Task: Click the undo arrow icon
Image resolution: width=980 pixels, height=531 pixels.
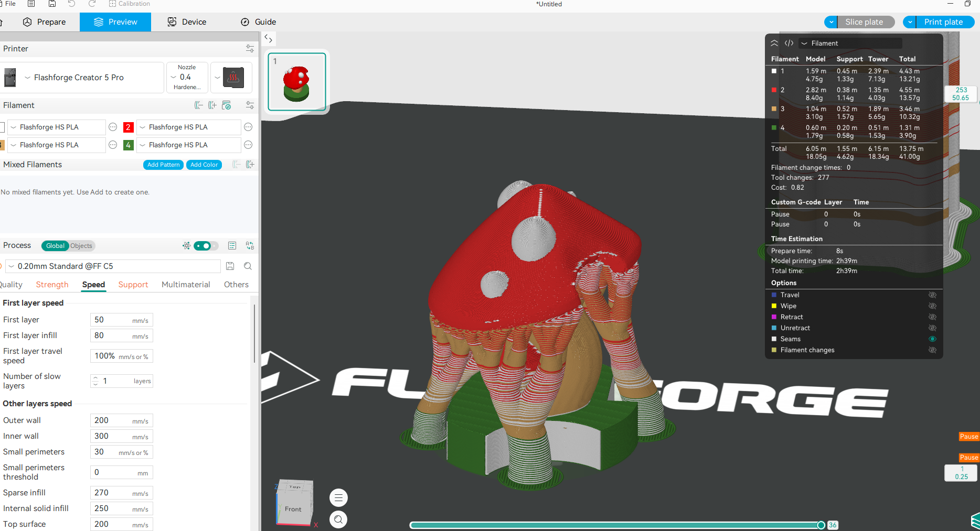Action: click(x=72, y=4)
